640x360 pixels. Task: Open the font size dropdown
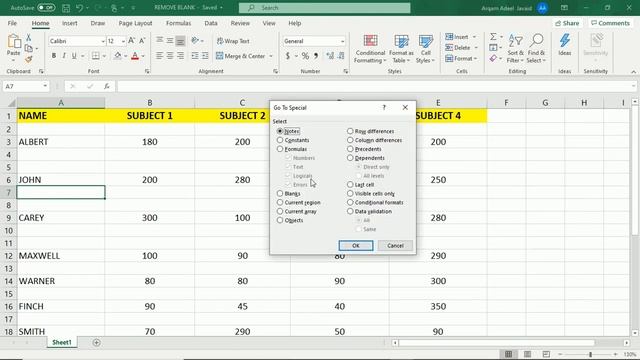(123, 41)
